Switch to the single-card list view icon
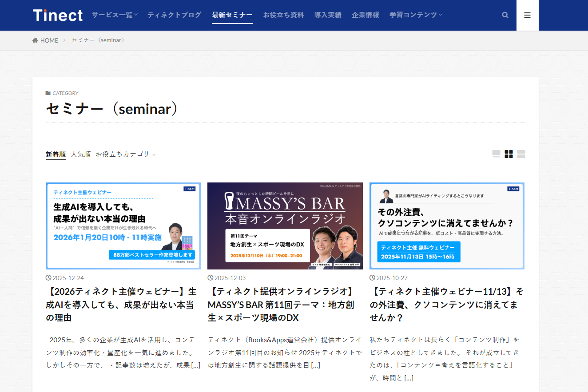This screenshot has width=588, height=392. pyautogui.click(x=496, y=154)
